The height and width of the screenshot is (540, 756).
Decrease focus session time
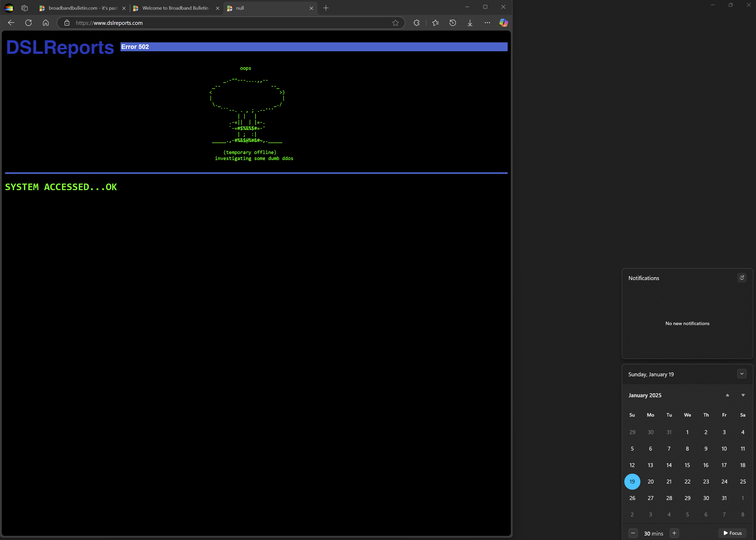pos(633,533)
